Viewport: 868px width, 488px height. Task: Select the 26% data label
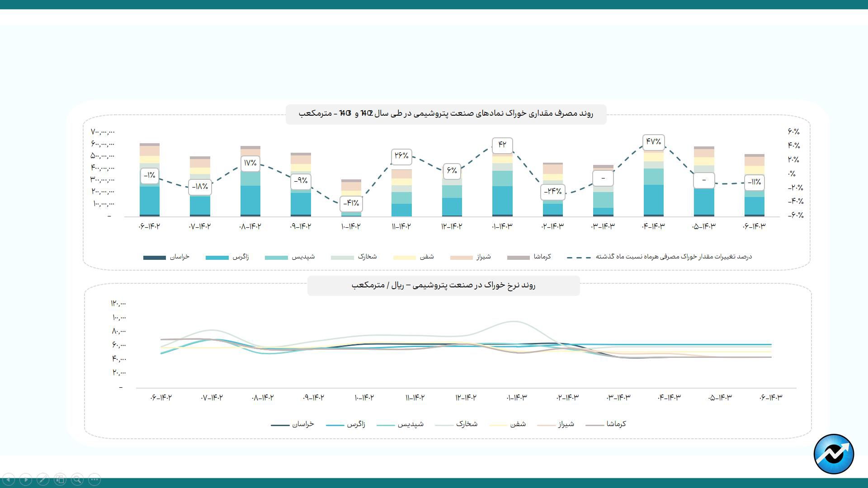401,156
